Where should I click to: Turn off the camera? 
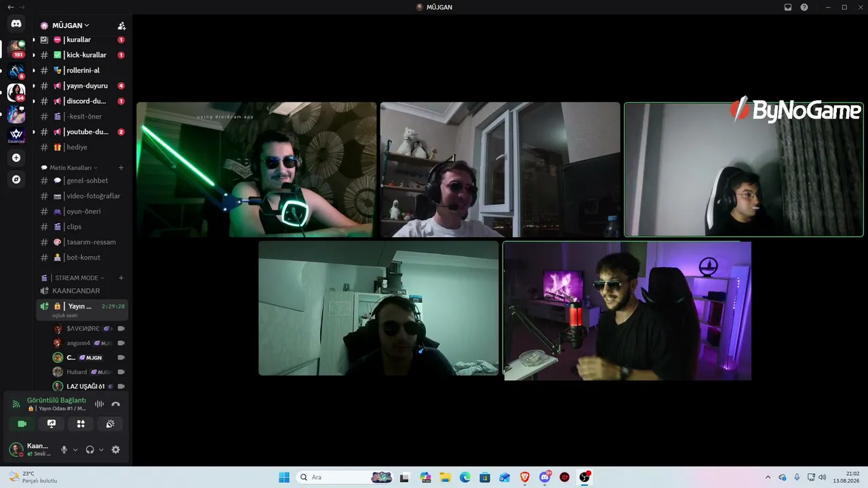click(22, 424)
